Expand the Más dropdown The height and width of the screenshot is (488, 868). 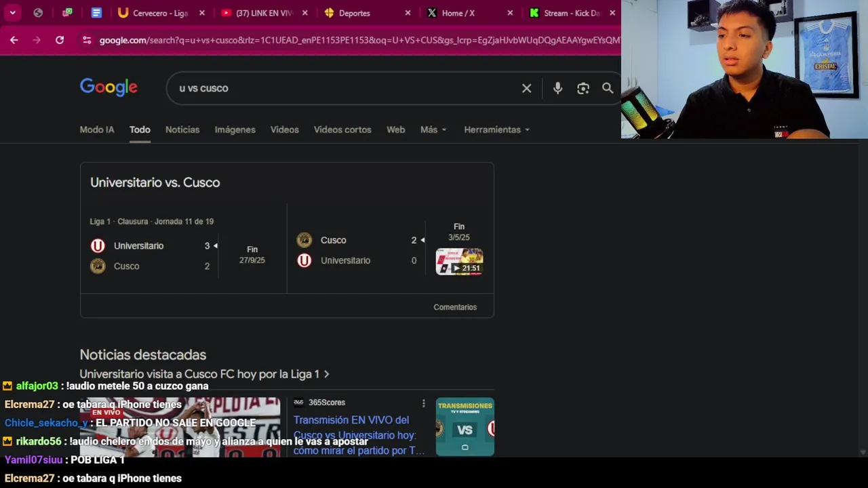433,129
